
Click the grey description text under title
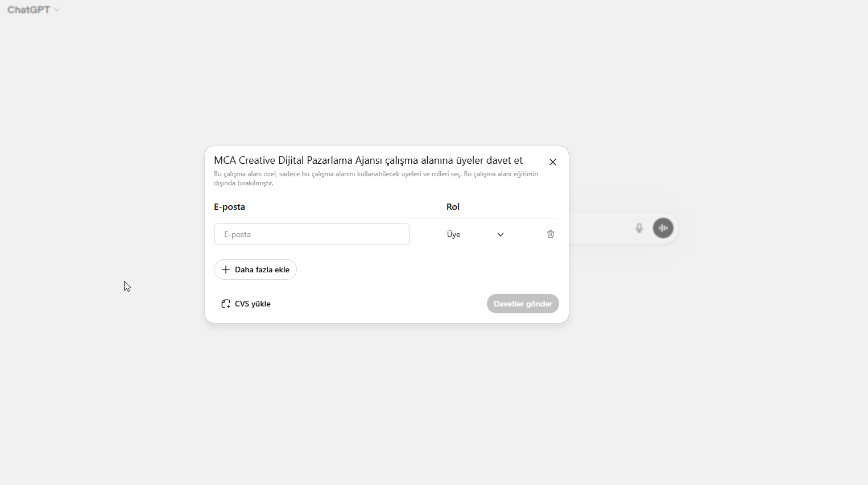376,179
